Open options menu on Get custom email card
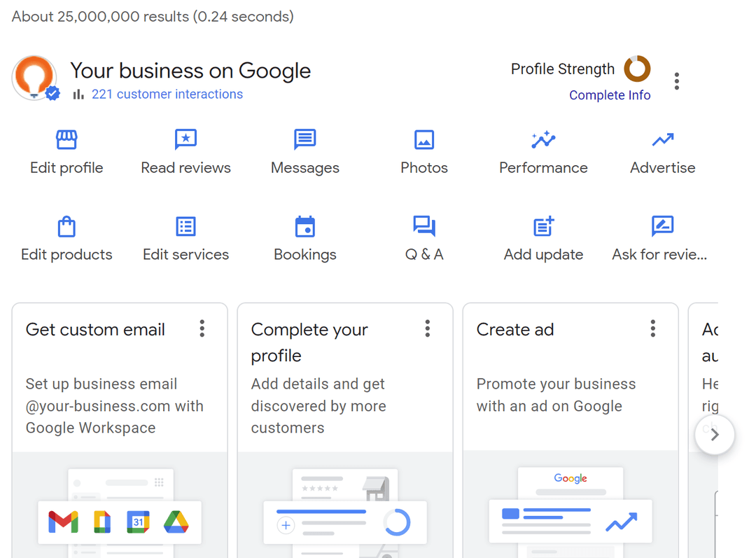The width and height of the screenshot is (756, 558). [x=202, y=329]
